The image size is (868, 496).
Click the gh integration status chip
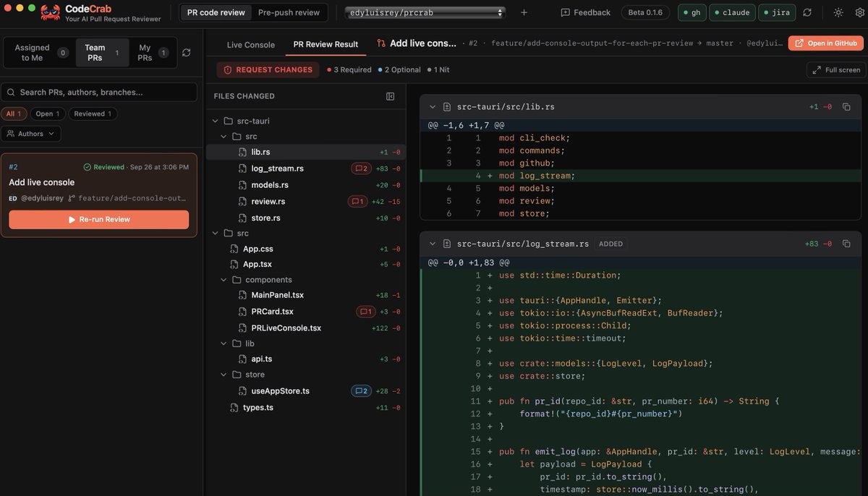click(x=692, y=12)
